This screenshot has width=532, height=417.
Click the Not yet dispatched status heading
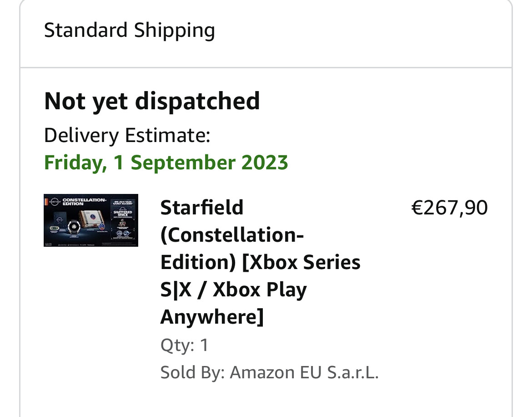point(152,101)
